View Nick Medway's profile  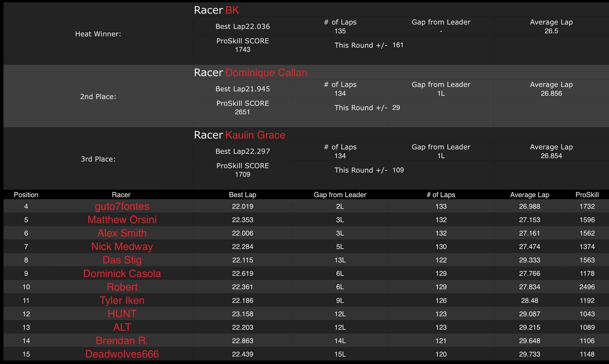click(122, 247)
